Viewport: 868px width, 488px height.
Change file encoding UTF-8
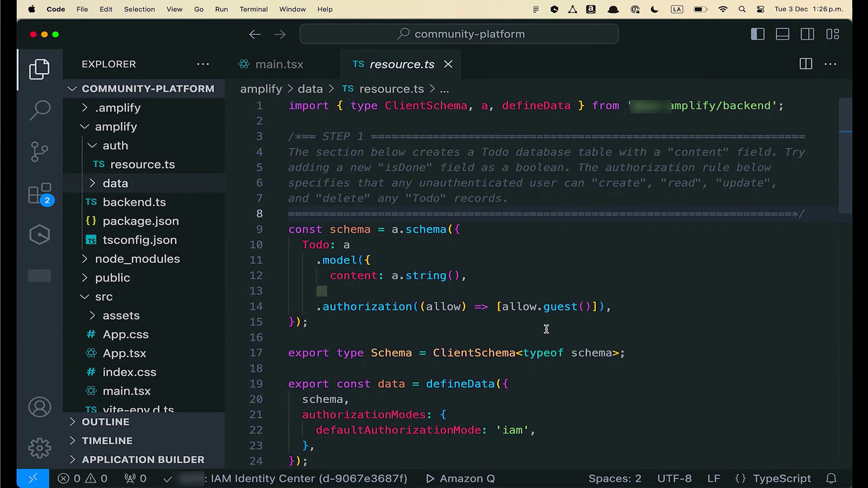(674, 479)
